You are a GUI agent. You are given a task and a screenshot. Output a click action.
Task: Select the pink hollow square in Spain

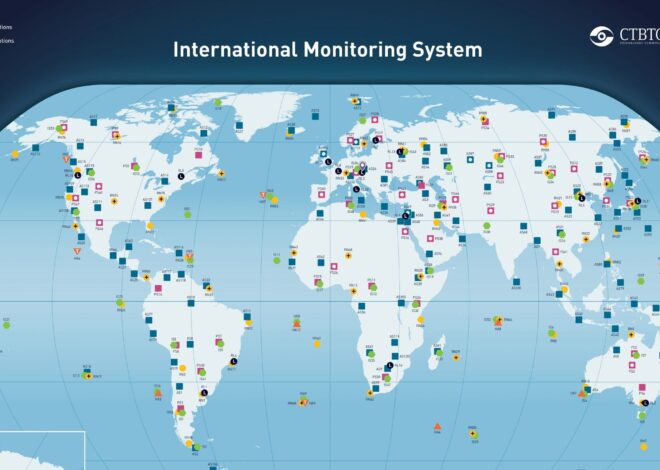[x=322, y=194]
